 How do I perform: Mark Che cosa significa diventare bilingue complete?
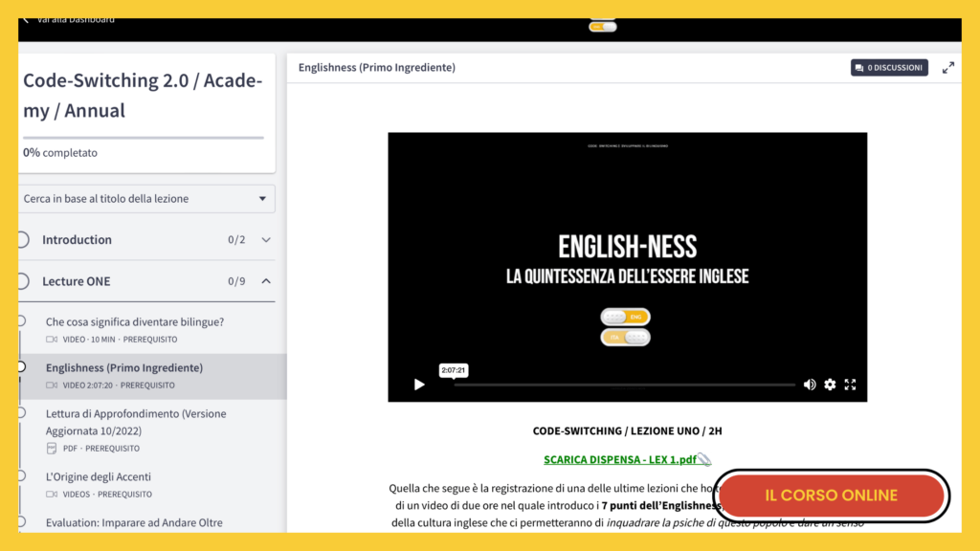22,321
